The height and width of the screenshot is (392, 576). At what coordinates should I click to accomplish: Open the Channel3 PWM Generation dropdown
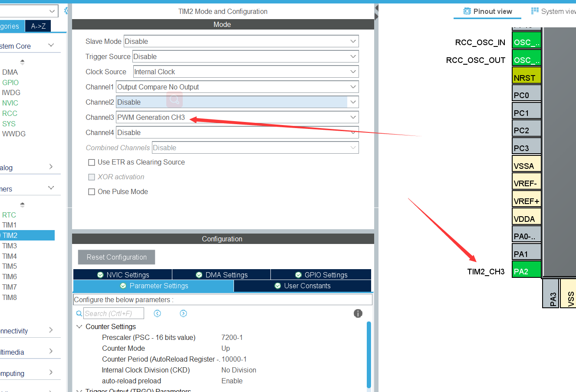[237, 117]
